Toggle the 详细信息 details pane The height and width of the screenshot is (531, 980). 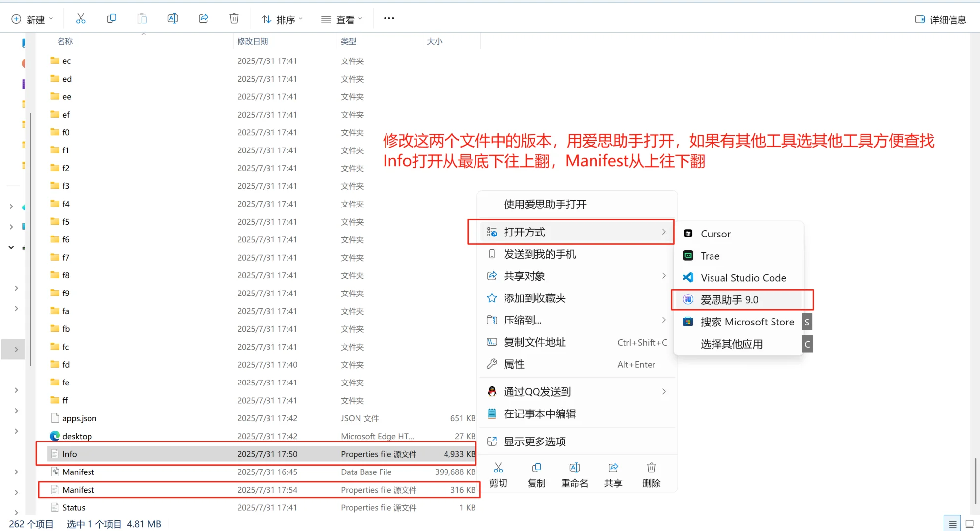pyautogui.click(x=940, y=19)
